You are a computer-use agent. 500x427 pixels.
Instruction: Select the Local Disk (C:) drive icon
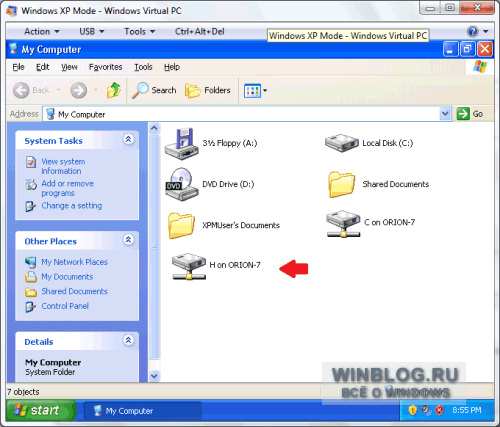342,143
